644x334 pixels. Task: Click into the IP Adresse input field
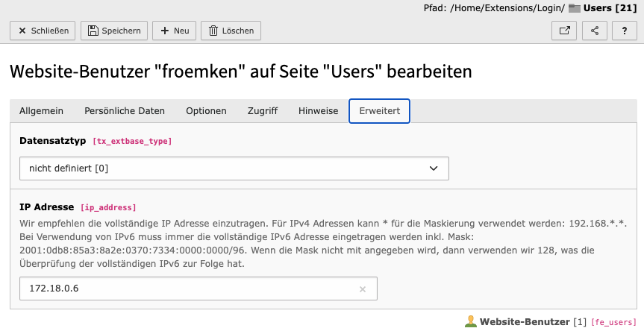click(x=187, y=289)
